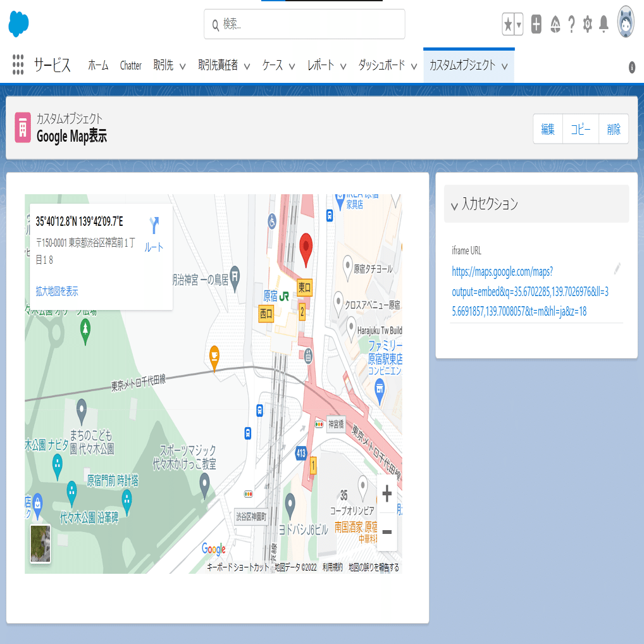Click the coordinates 35°40'12.8"N text
The image size is (644, 644).
(x=79, y=221)
